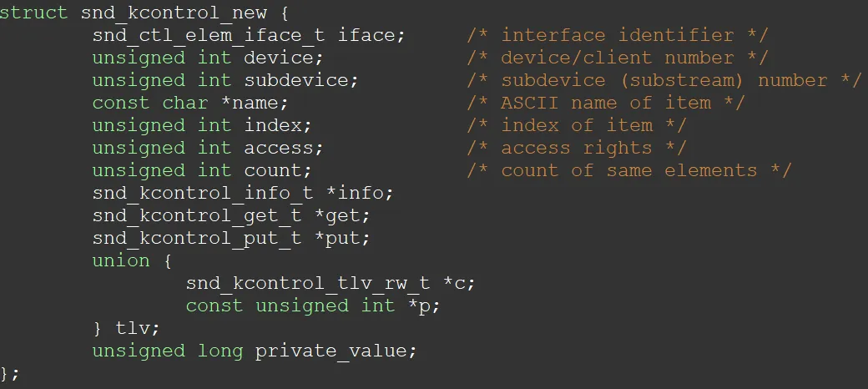Click the device member name
The image size is (868, 389).
coord(279,58)
